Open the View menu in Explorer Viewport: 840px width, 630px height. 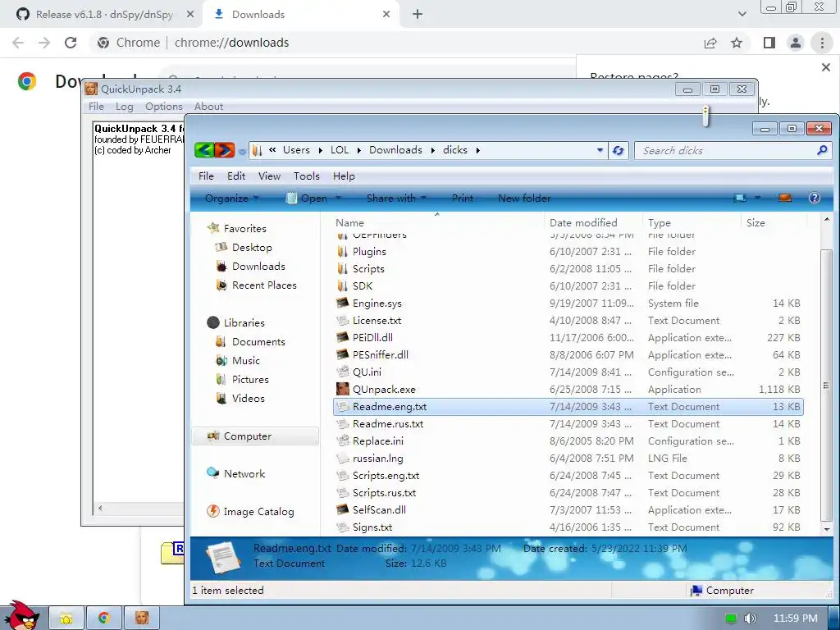coord(269,176)
